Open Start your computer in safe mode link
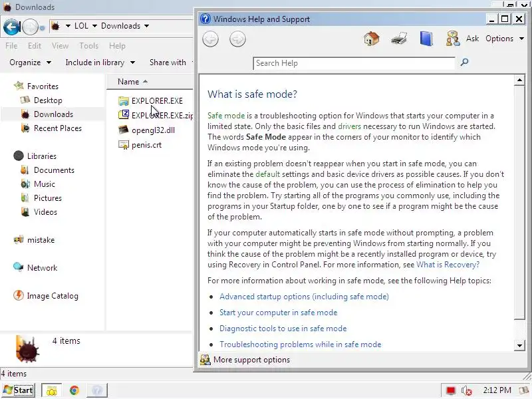The width and height of the screenshot is (532, 399). point(278,313)
